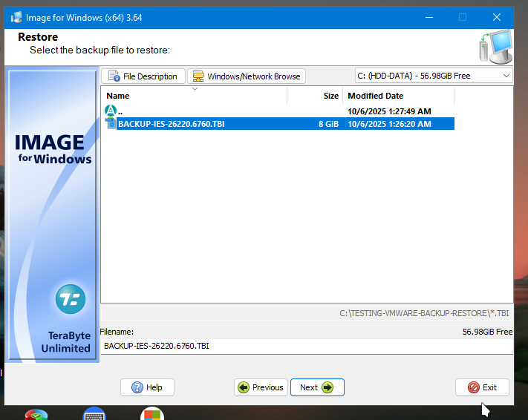The image size is (528, 420).
Task: Click the green right arrow on Next
Action: click(327, 387)
